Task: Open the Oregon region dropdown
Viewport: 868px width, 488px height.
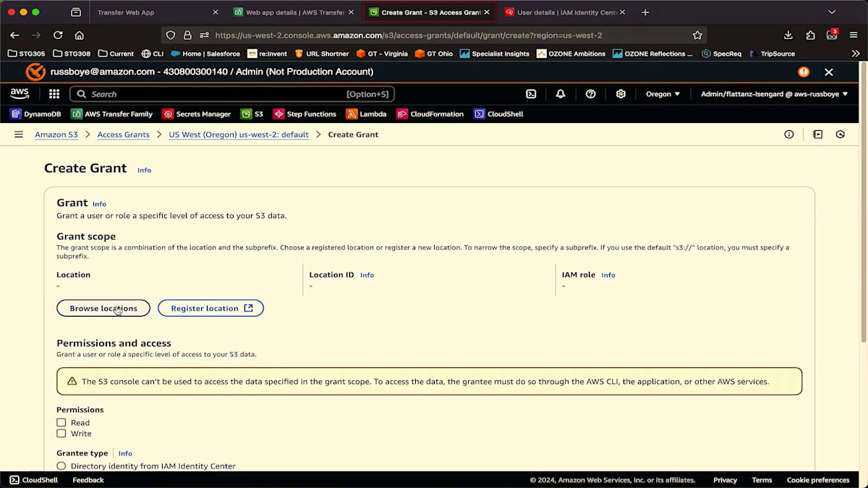Action: pos(663,94)
